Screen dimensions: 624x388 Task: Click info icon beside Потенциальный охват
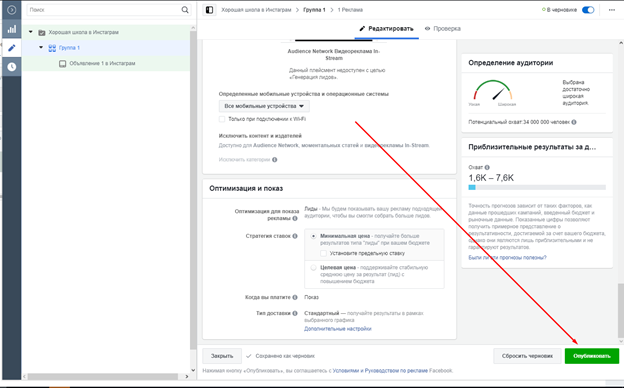click(x=574, y=122)
